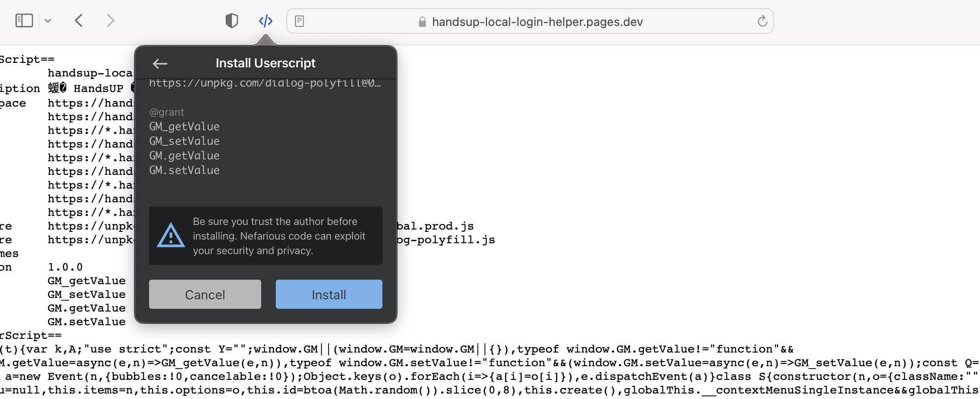Click the warning triangle icon
The image size is (980, 399).
pos(170,236)
